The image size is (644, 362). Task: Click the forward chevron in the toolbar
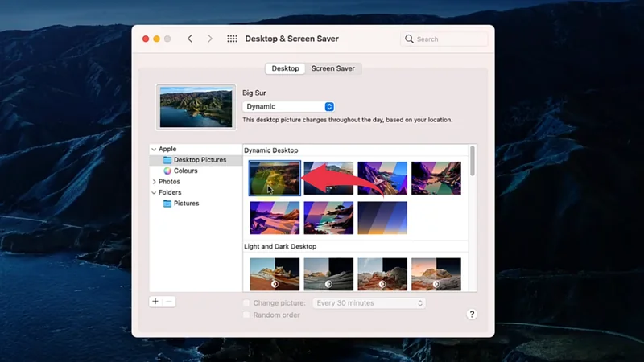pyautogui.click(x=210, y=39)
